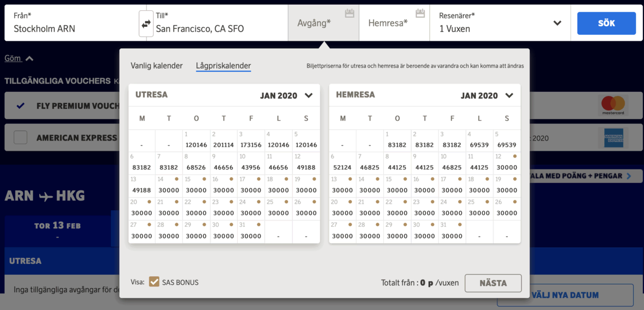This screenshot has height=310, width=644.
Task: Select Utresa January 20 priced 30000
Action: (142, 209)
